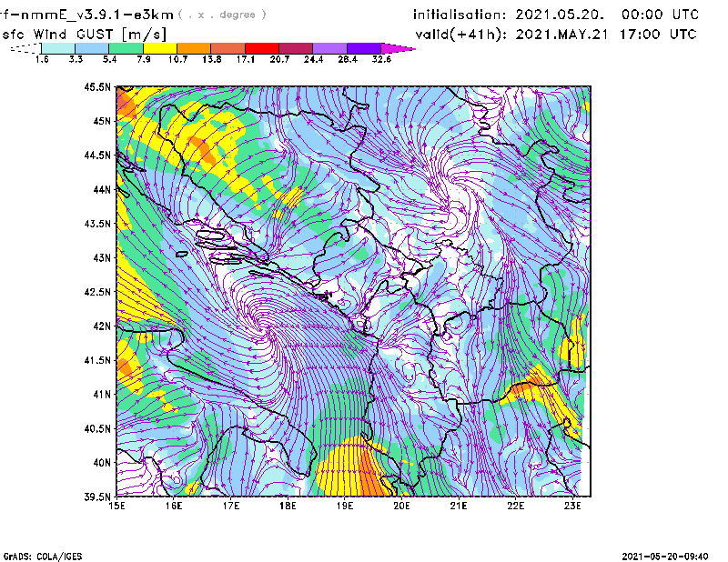Click the 'valid(+41h):' label
Image resolution: width=728 pixels, height=562 pixels.
click(x=461, y=35)
